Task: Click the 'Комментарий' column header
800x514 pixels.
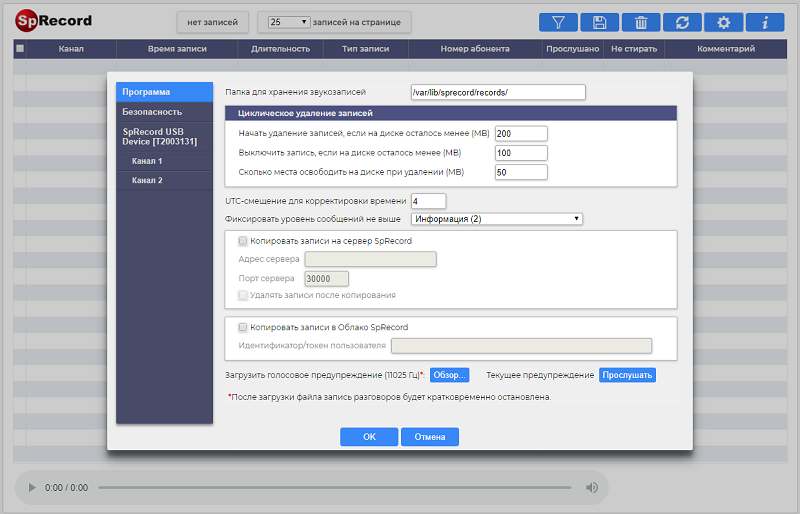Action: click(726, 49)
